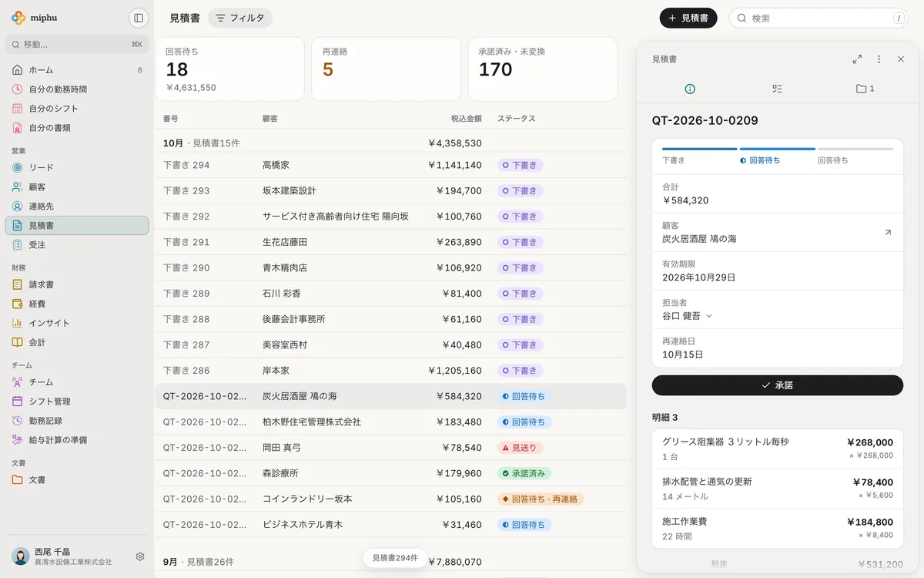Open row 青木精肉店
Screen dimensions: 924x578
point(390,267)
